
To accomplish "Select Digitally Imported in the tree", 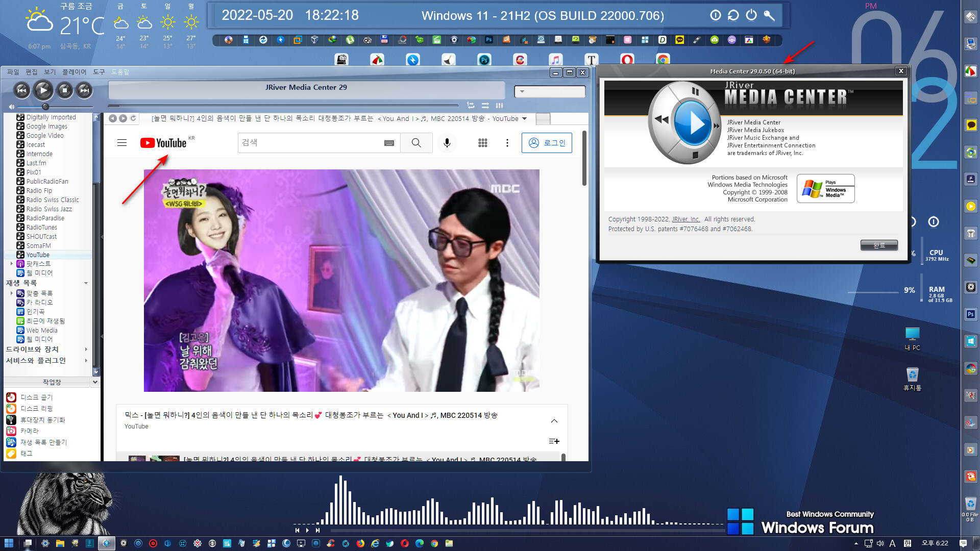I will point(51,117).
